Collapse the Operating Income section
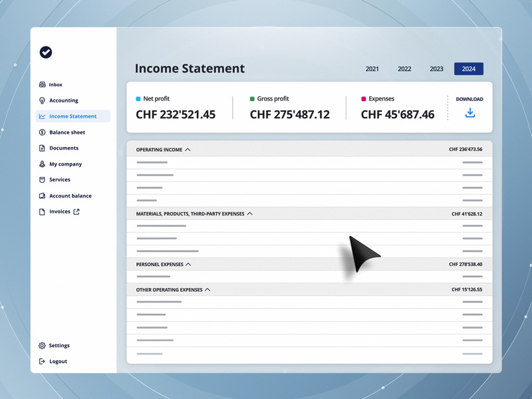Image resolution: width=532 pixels, height=399 pixels. [x=188, y=150]
